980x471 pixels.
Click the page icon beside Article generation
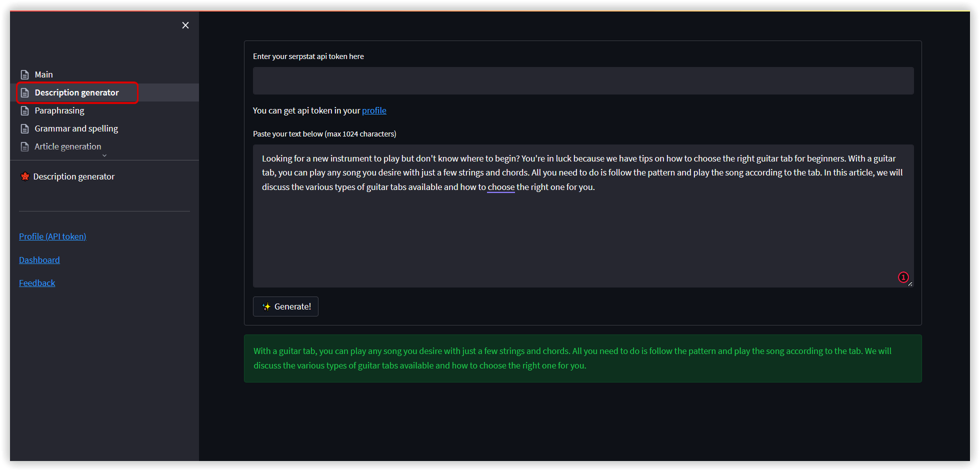(24, 147)
